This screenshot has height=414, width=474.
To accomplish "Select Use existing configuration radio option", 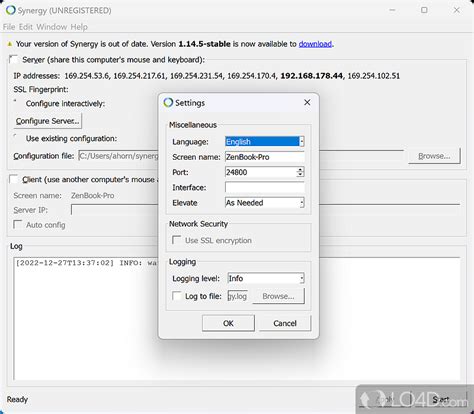I will [x=15, y=136].
